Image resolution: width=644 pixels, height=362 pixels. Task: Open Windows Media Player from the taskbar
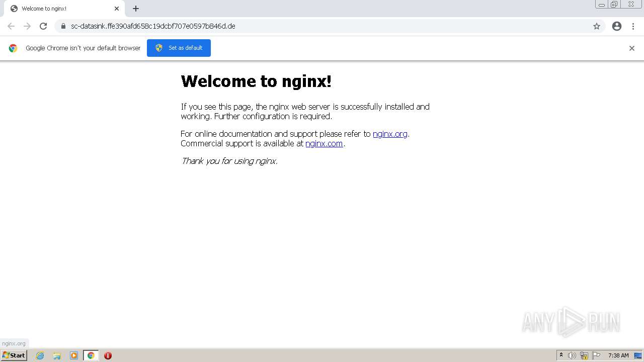point(74,355)
